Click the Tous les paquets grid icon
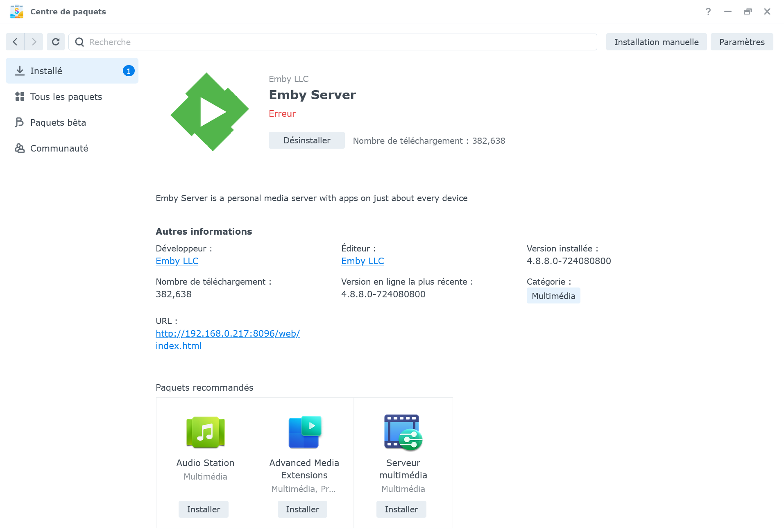The height and width of the screenshot is (532, 784). pyautogui.click(x=20, y=97)
